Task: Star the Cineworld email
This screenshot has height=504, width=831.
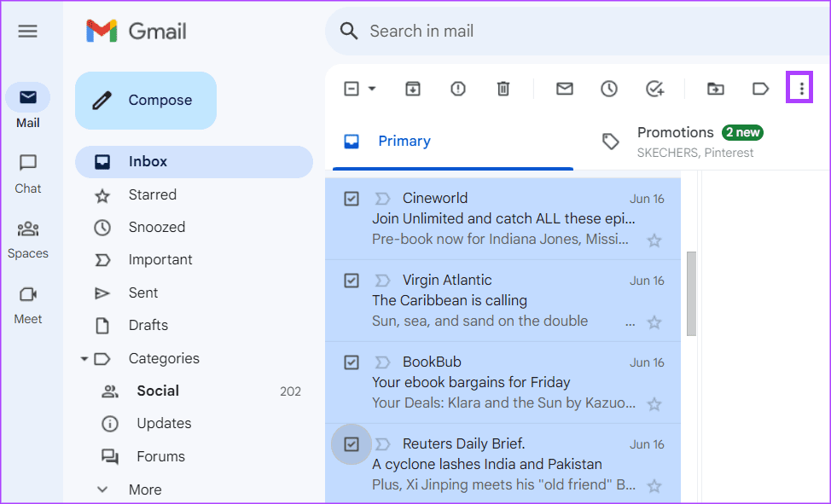Action: 654,240
